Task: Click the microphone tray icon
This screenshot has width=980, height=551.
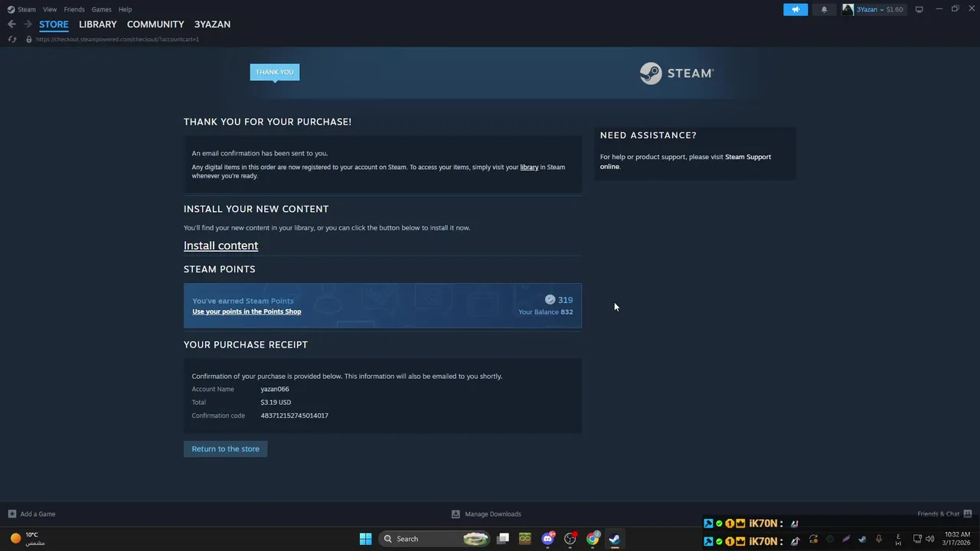Action: [x=879, y=540]
